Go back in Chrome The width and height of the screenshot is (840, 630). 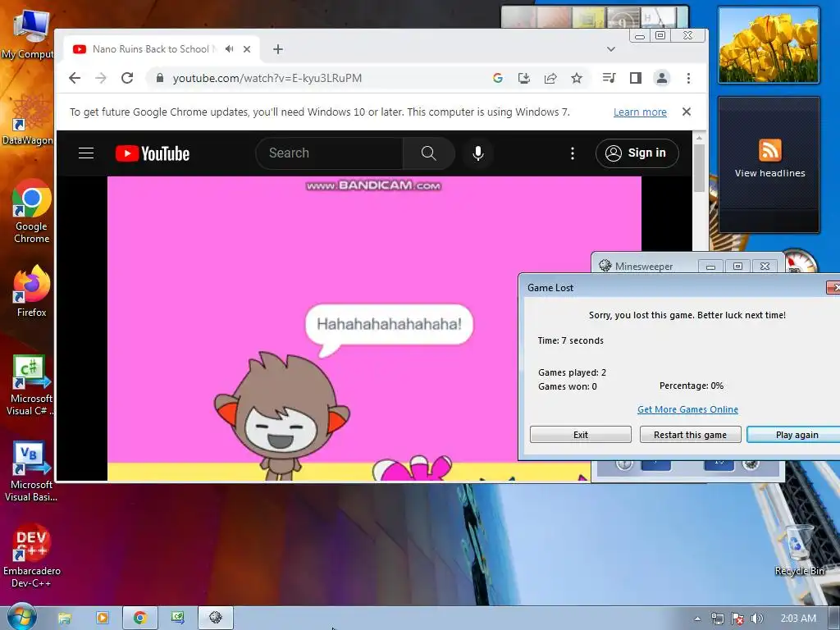point(75,78)
